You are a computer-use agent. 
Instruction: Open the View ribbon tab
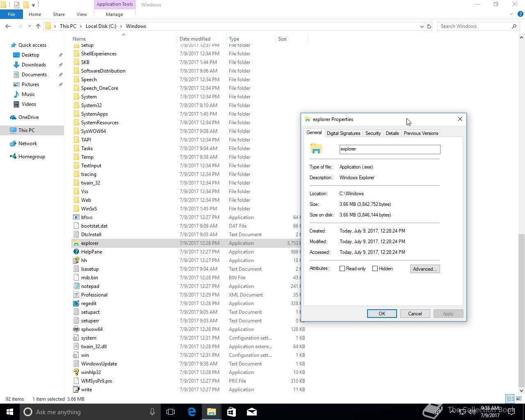click(82, 14)
